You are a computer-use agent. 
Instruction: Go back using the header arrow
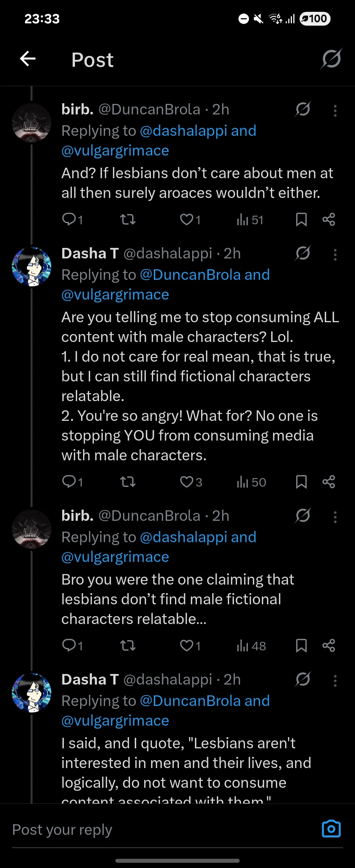(28, 59)
